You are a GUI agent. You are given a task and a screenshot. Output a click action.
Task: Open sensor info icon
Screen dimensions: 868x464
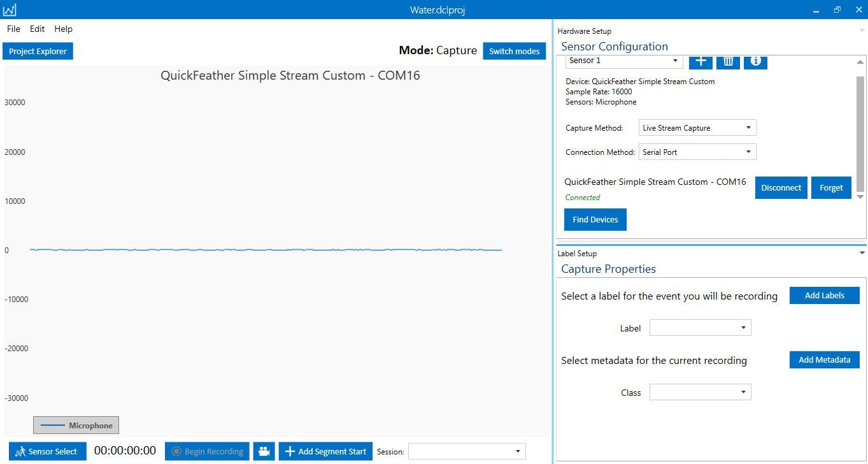[x=755, y=61]
